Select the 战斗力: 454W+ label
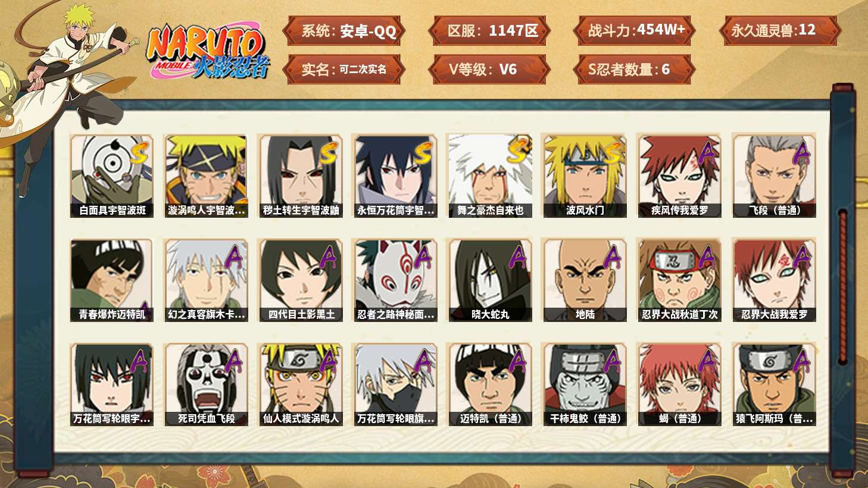This screenshot has width=868, height=488. click(x=635, y=30)
